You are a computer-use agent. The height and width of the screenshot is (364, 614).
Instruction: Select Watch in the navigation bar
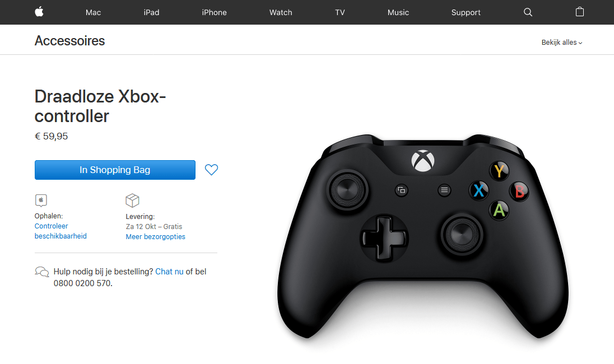tap(281, 12)
